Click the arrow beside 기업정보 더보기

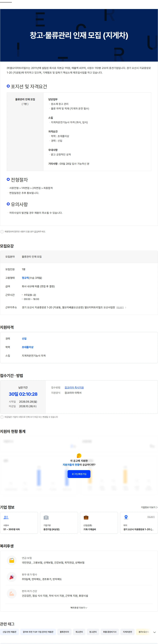(157, 507)
